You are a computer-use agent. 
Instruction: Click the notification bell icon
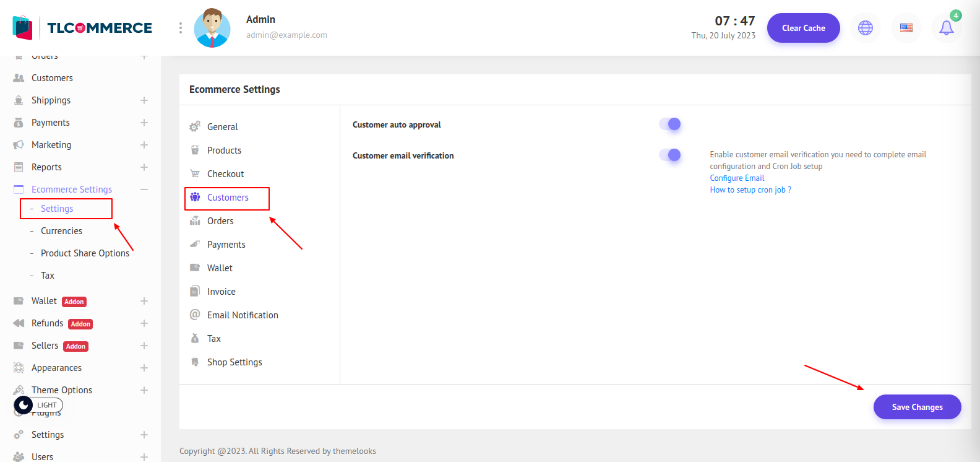(x=946, y=28)
